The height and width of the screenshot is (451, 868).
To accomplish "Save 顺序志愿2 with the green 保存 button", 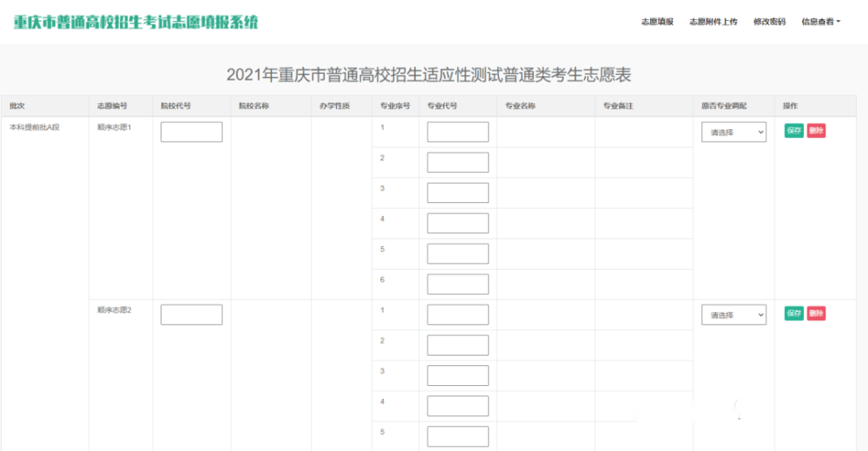I will click(793, 313).
